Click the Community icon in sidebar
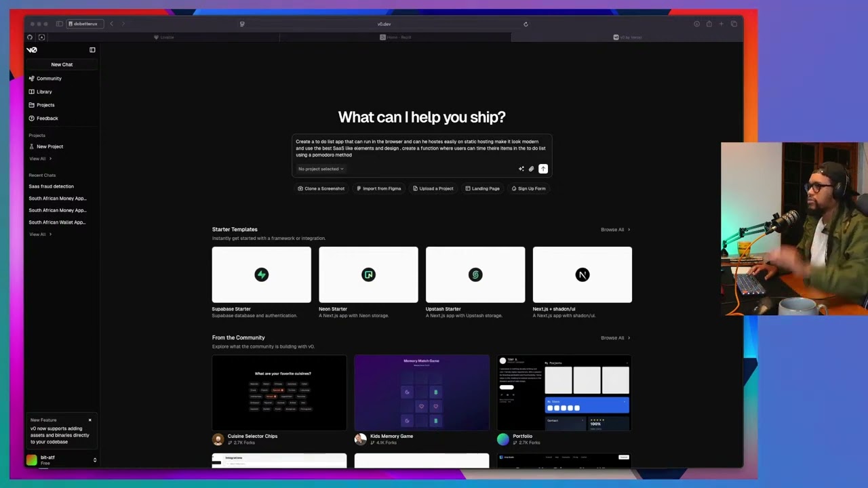The height and width of the screenshot is (488, 868). pyautogui.click(x=32, y=79)
